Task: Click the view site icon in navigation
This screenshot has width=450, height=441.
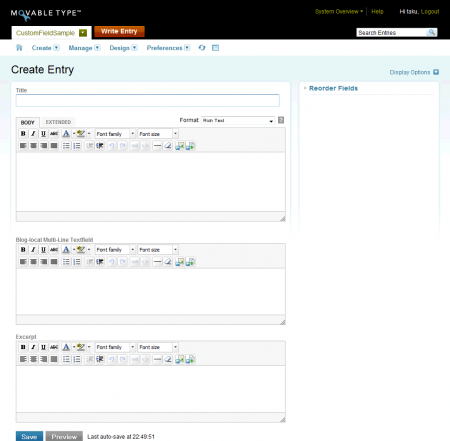Action: pos(216,48)
